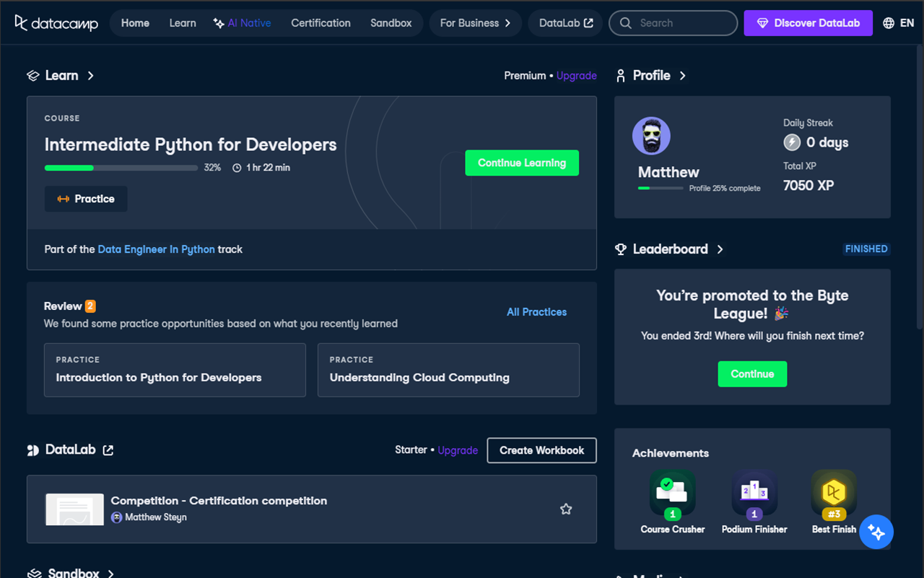This screenshot has width=924, height=578.
Task: Expand the Profile section chevron
Action: click(x=683, y=76)
